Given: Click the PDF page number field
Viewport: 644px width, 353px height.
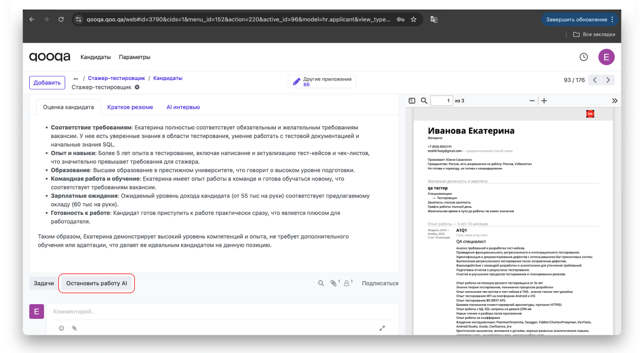Looking at the screenshot, I should pyautogui.click(x=442, y=101).
